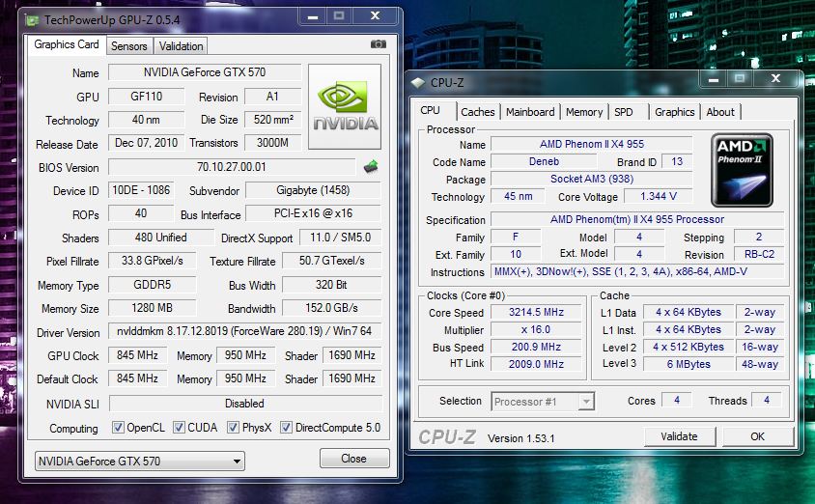Toggle the PhysX checkbox
The image size is (815, 504).
coord(233,427)
